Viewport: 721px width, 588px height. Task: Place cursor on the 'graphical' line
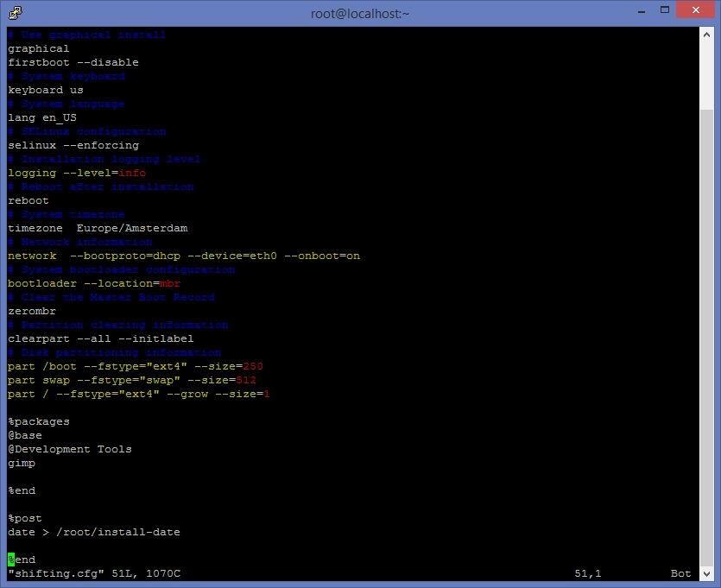pos(39,48)
